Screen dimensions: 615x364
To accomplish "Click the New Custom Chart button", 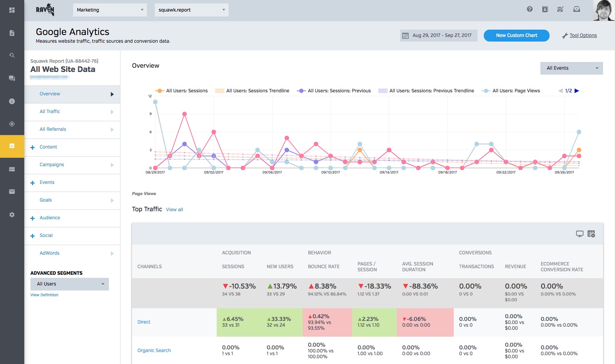I will click(x=516, y=35).
